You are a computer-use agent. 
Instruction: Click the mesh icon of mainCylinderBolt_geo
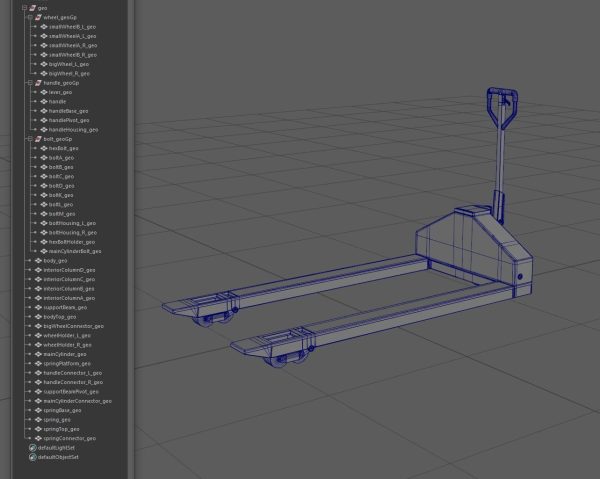click(x=44, y=251)
